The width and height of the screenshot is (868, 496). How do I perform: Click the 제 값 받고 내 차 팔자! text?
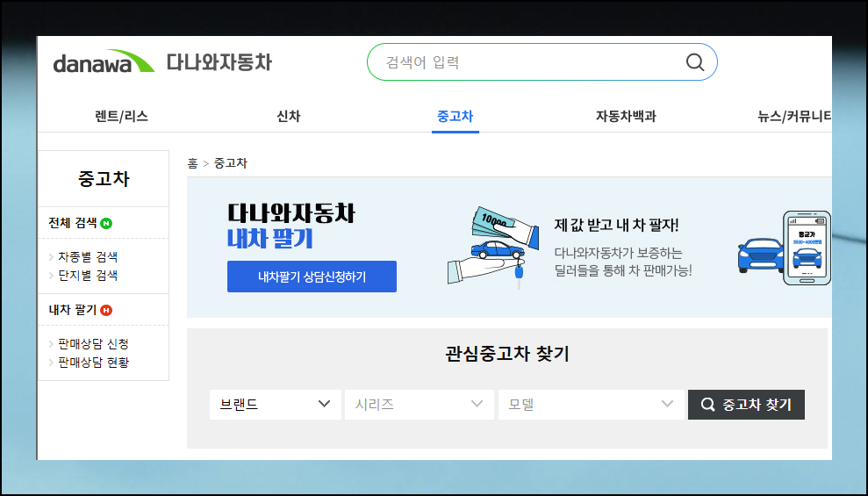(616, 226)
